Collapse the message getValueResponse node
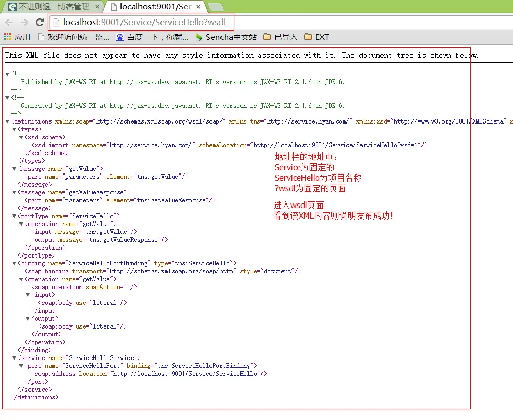 click(14, 192)
